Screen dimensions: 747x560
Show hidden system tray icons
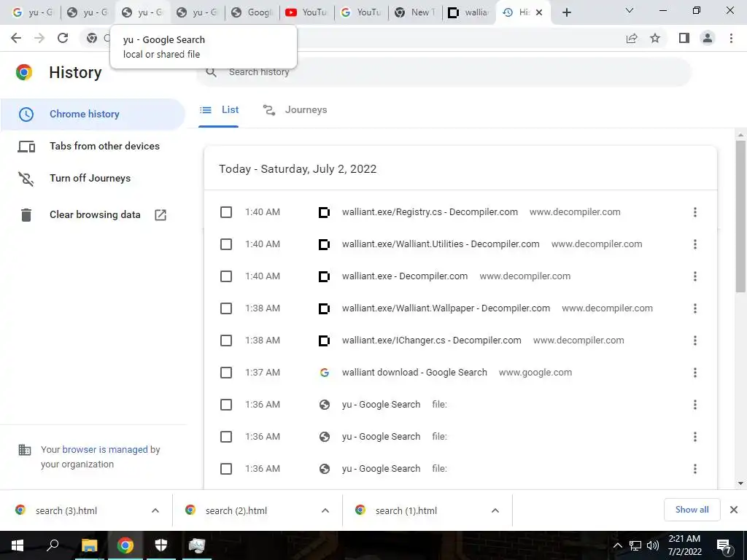617,545
